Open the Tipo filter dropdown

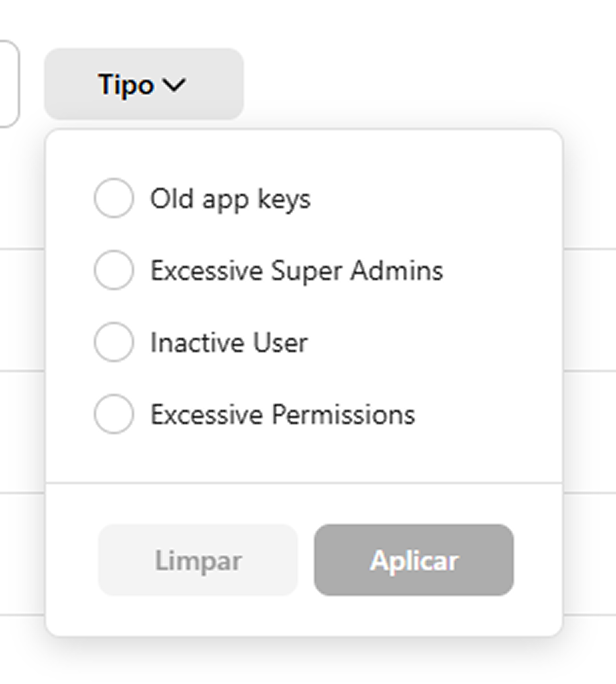pyautogui.click(x=144, y=84)
